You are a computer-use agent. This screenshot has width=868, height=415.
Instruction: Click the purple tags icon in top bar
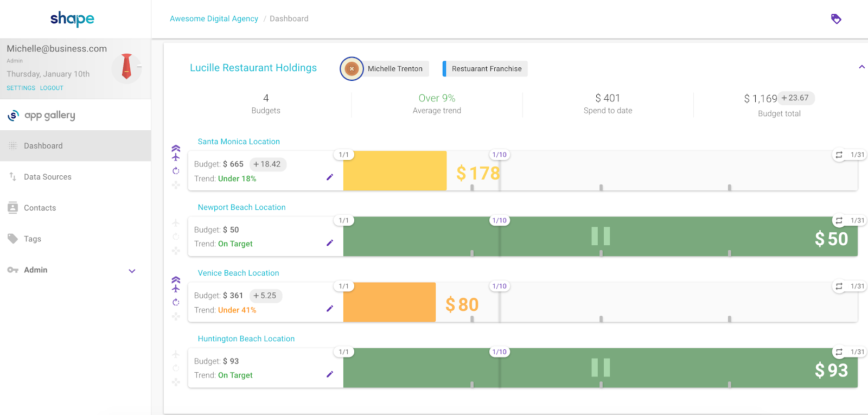(836, 19)
